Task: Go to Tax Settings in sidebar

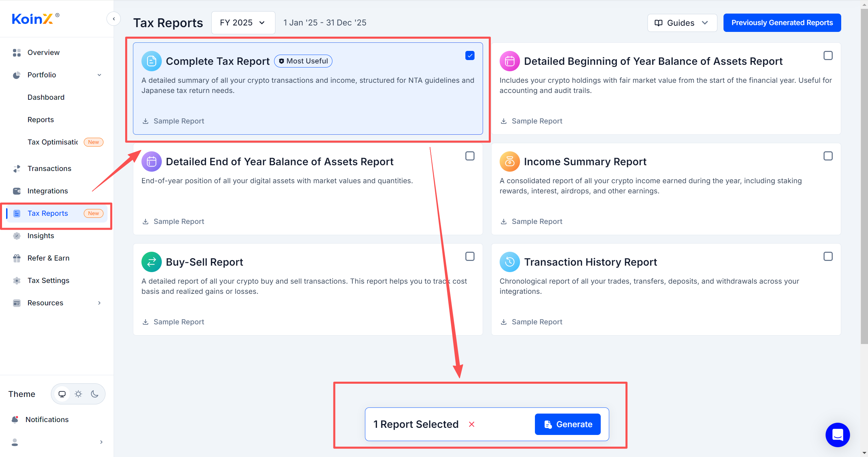Action: click(x=48, y=280)
